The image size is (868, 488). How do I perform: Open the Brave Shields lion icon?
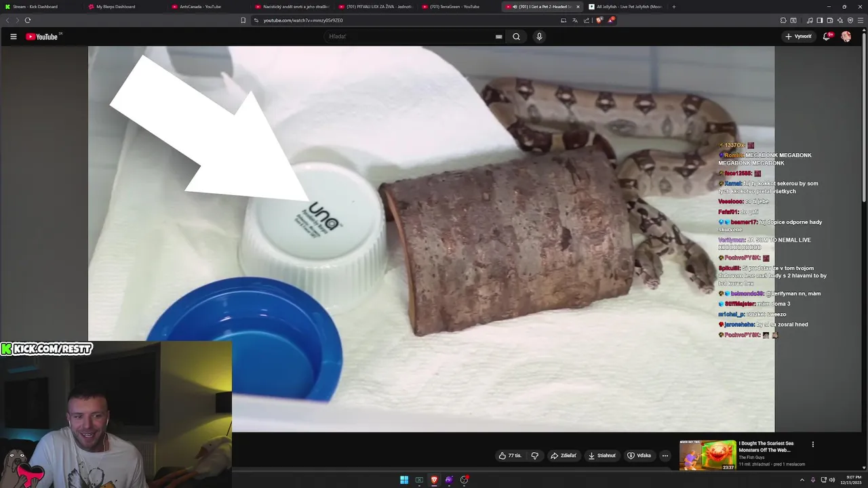[599, 20]
